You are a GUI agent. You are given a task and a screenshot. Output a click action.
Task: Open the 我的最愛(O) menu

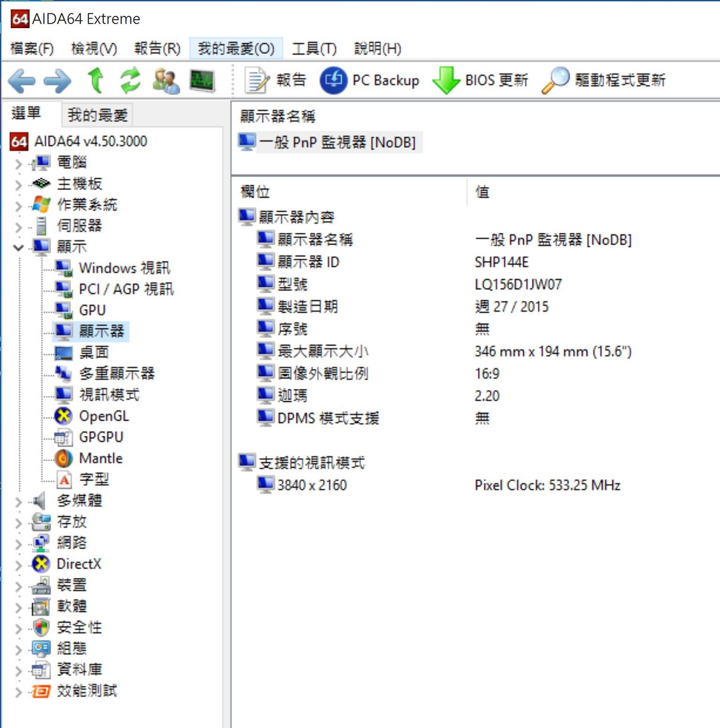[x=236, y=49]
